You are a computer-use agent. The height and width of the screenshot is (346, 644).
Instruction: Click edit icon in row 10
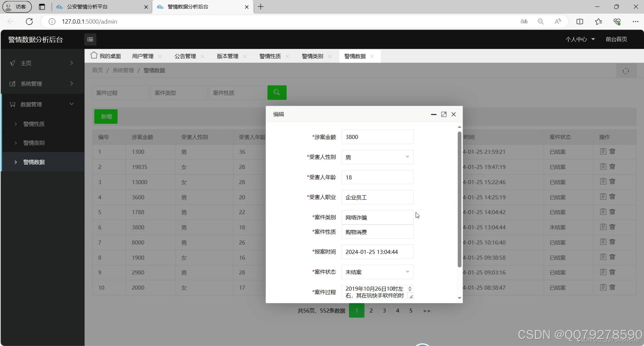[603, 287]
